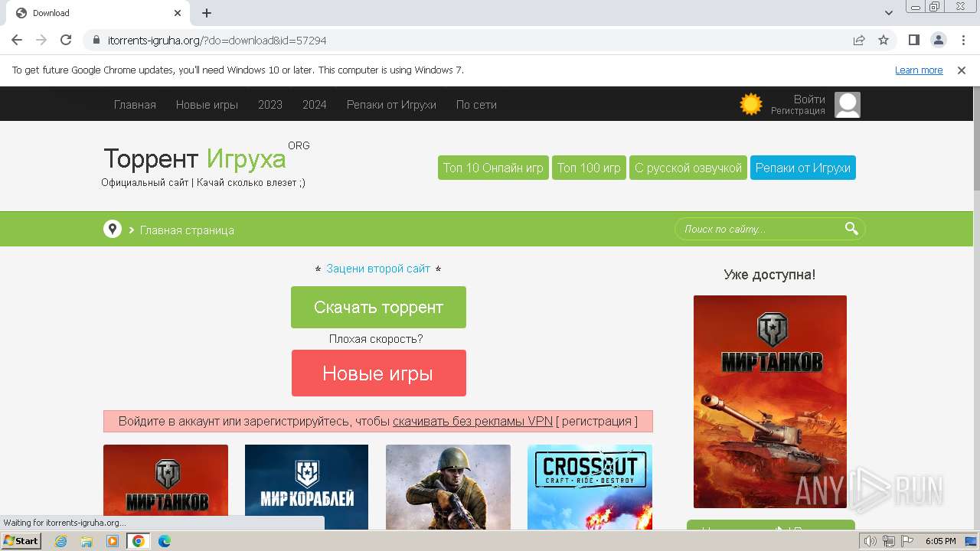
Task: Open the Главная menu item
Action: tap(135, 105)
